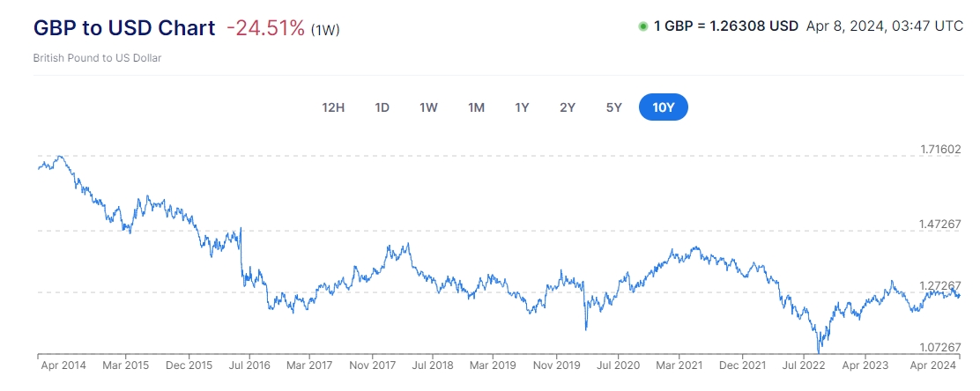Image resolution: width=980 pixels, height=391 pixels.
Task: Switch to the 1Y range tab
Action: 522,107
